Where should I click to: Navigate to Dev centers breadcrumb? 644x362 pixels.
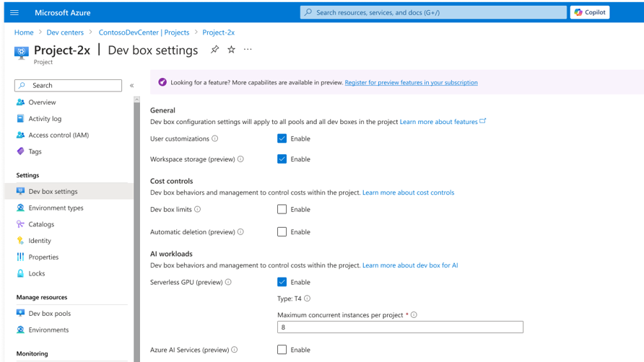pyautogui.click(x=65, y=32)
